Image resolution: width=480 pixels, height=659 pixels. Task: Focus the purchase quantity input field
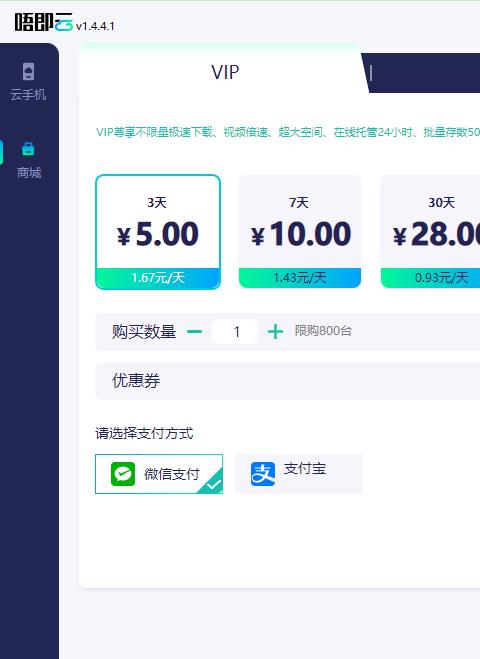[235, 332]
